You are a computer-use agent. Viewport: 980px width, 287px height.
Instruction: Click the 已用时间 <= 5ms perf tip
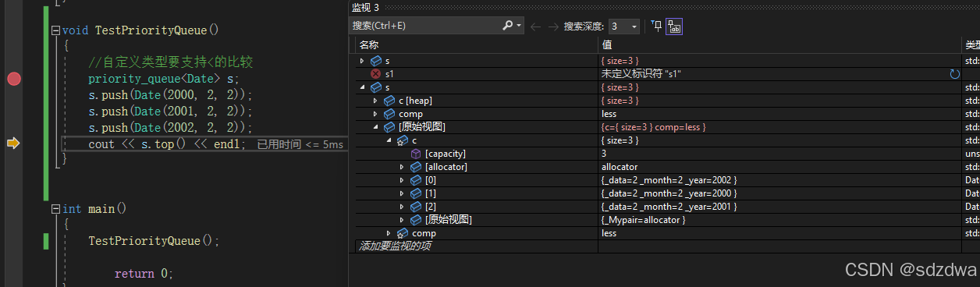click(300, 144)
